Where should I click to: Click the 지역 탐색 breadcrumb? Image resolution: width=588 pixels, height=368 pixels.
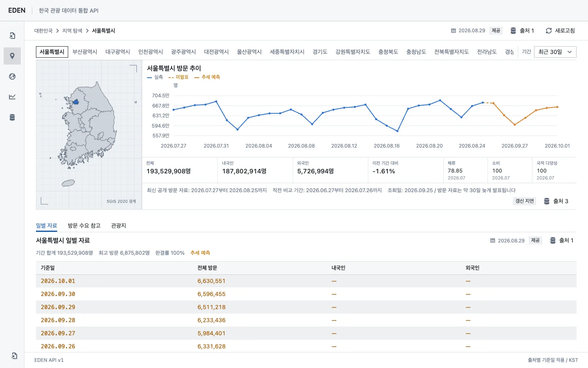[x=72, y=31]
